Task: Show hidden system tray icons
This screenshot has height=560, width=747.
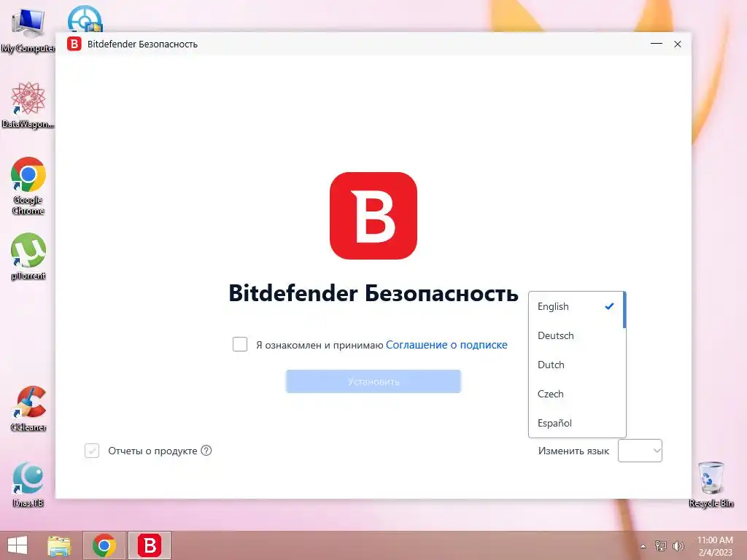Action: [643, 546]
